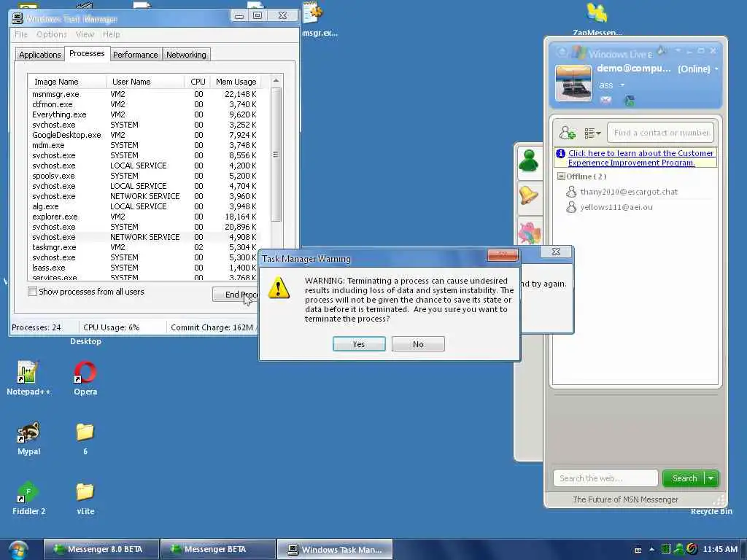
Task: Open the Customer Experience Improvement Program link
Action: click(640, 157)
